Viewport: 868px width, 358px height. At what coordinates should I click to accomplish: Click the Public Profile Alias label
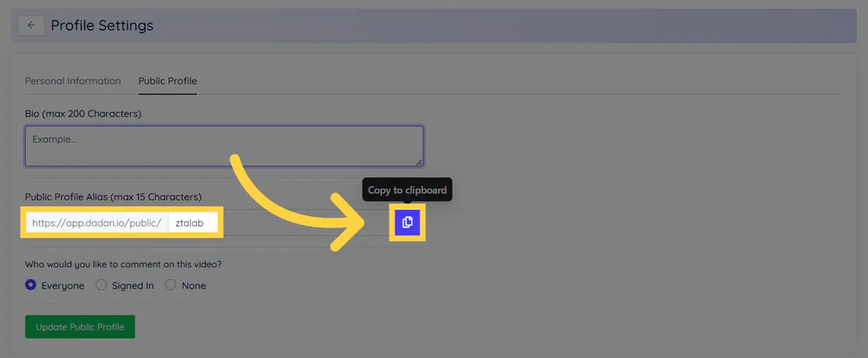point(113,197)
